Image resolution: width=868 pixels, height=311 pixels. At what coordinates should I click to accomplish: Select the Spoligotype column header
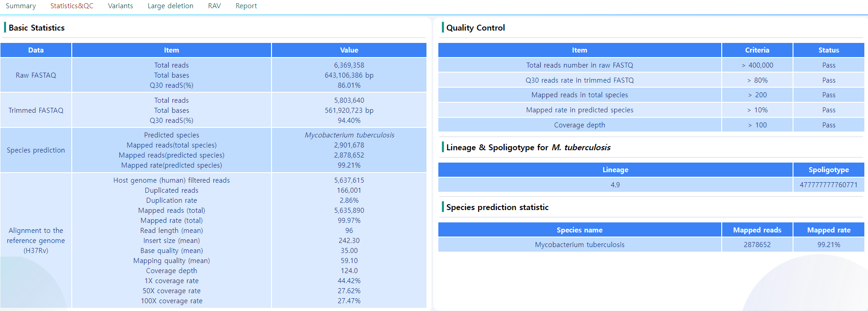click(x=829, y=170)
